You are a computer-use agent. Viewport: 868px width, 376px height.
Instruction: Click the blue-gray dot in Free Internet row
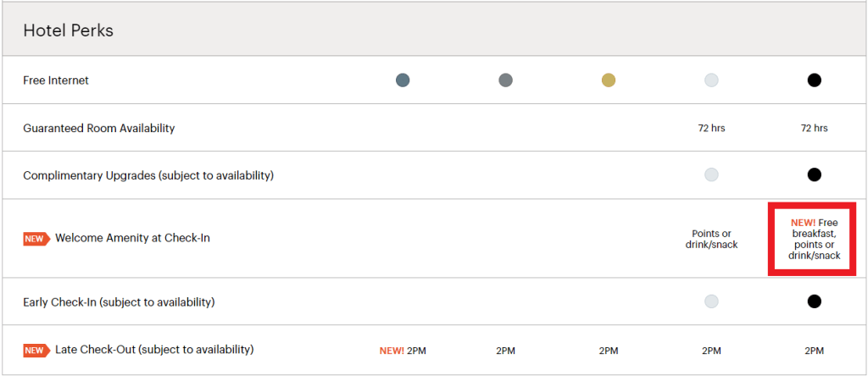click(x=403, y=80)
